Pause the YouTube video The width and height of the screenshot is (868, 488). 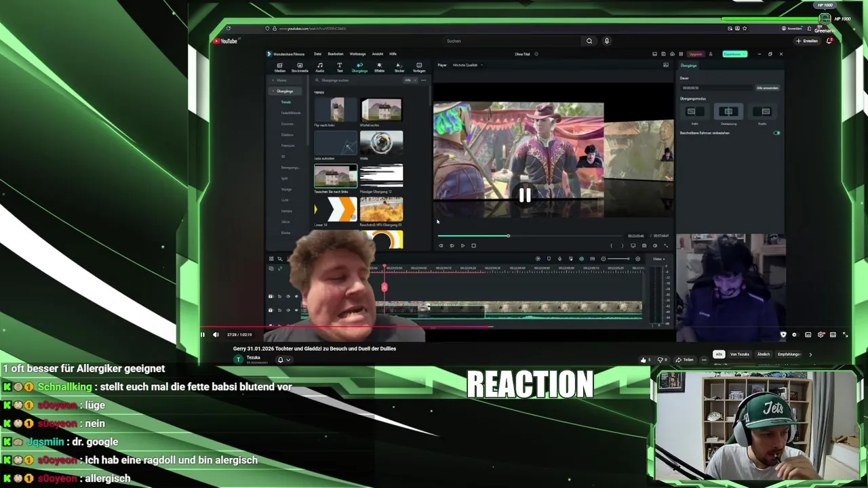pyautogui.click(x=202, y=334)
